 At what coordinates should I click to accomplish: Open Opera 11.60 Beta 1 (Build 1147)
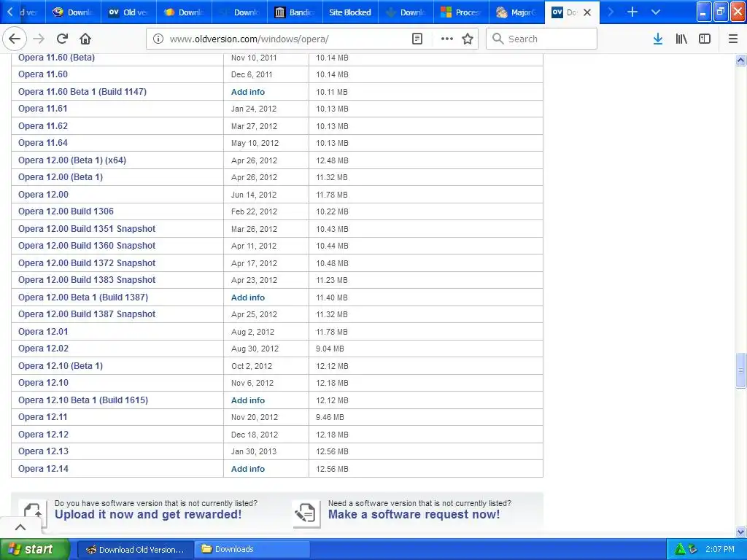pyautogui.click(x=82, y=91)
